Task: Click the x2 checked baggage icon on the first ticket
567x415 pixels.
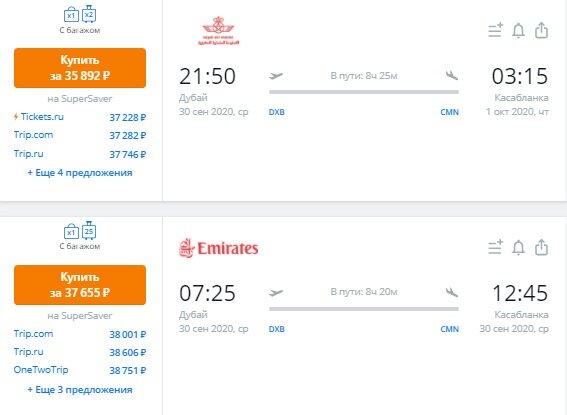Action: click(89, 14)
